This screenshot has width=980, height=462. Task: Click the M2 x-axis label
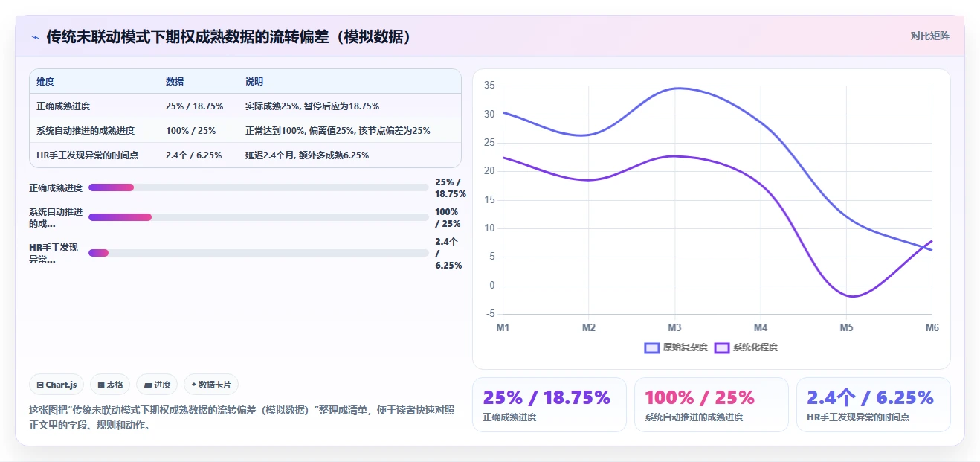pyautogui.click(x=589, y=327)
